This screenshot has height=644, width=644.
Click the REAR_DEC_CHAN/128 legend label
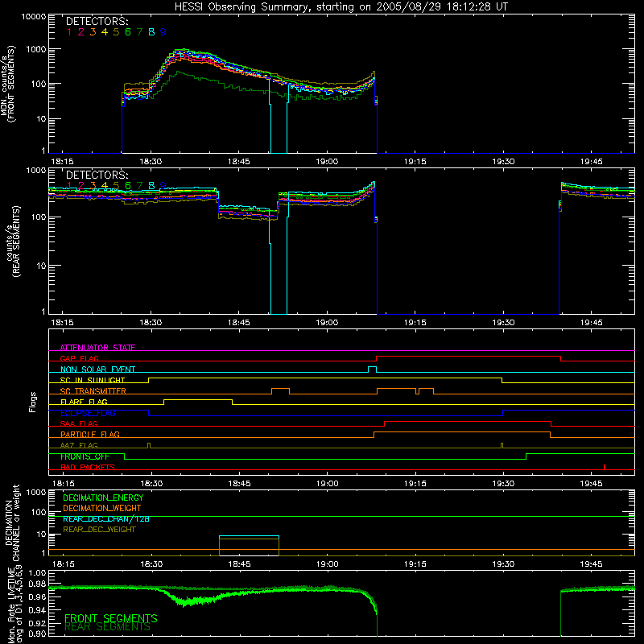pyautogui.click(x=106, y=518)
